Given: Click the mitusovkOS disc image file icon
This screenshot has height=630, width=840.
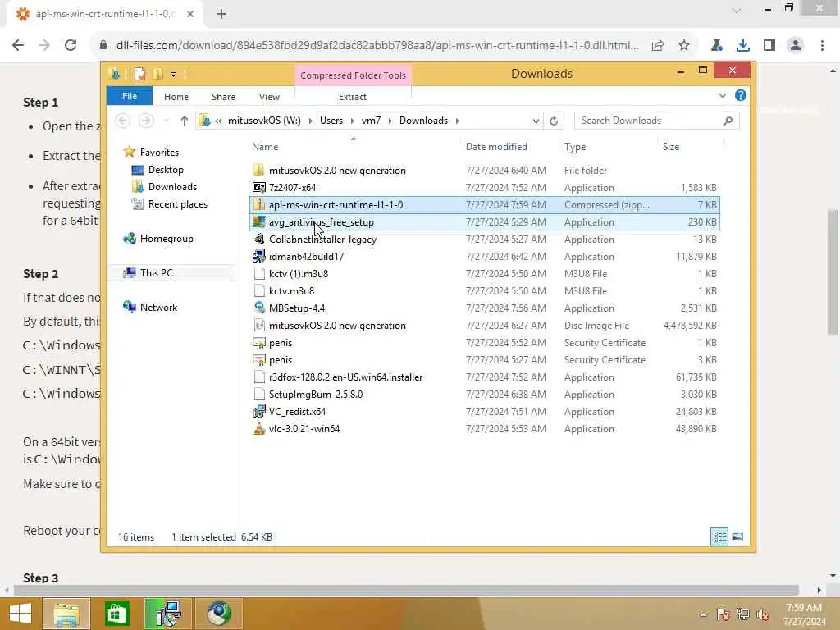Looking at the screenshot, I should [259, 325].
